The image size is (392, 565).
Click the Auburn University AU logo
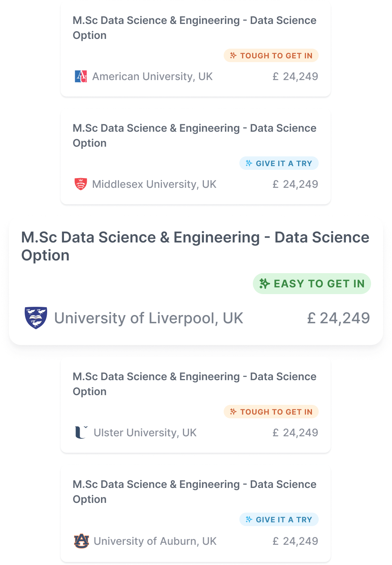[x=82, y=541]
